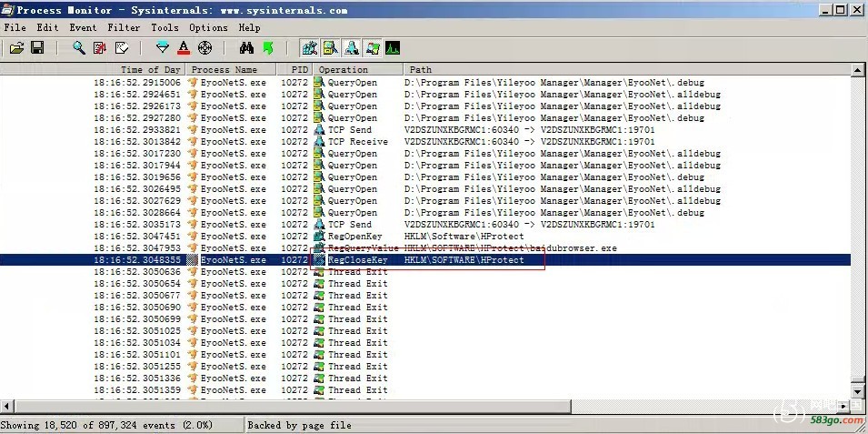Click Thread Exit row at 18:16:52.3051359
This screenshot has height=434, width=868.
point(425,389)
